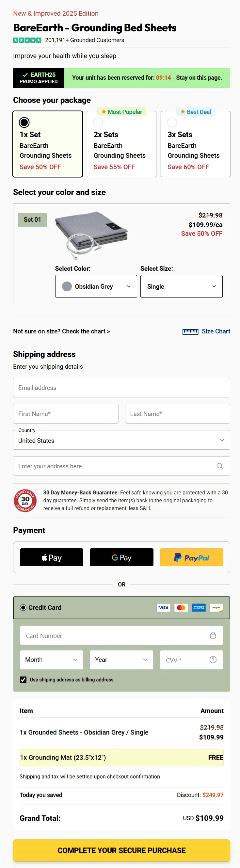Click the email address input field
This screenshot has width=240, height=868.
(121, 387)
